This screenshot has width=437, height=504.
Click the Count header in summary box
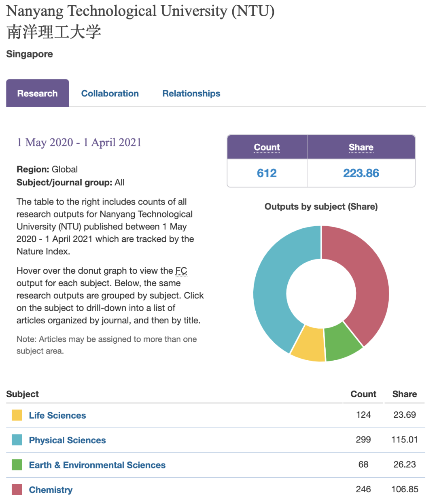267,147
